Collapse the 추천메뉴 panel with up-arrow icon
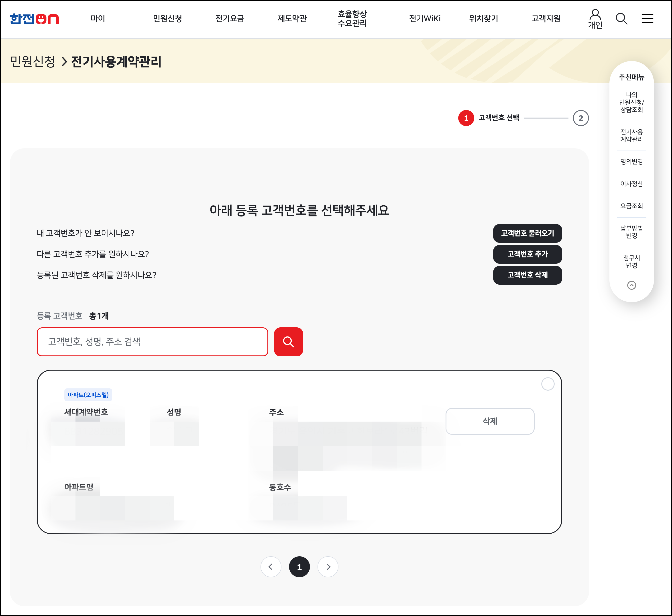Viewport: 672px width, 616px height. click(x=631, y=285)
